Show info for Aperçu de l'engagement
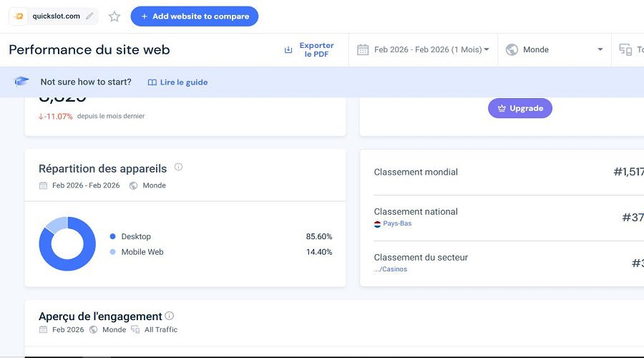 [169, 316]
